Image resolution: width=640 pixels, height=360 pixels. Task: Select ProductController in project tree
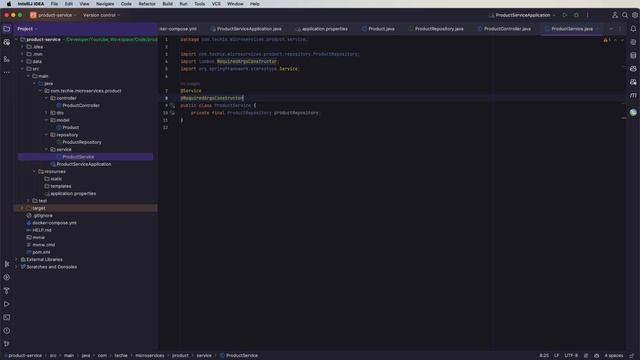click(x=81, y=106)
